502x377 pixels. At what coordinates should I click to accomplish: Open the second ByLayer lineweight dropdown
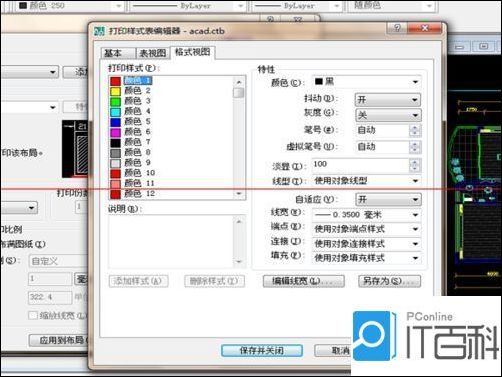(297, 6)
